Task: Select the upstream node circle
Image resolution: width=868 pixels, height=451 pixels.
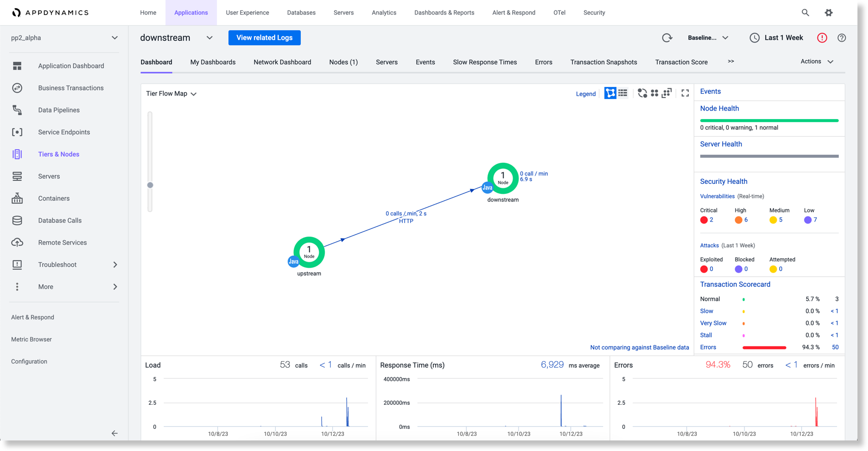Action: pos(309,252)
